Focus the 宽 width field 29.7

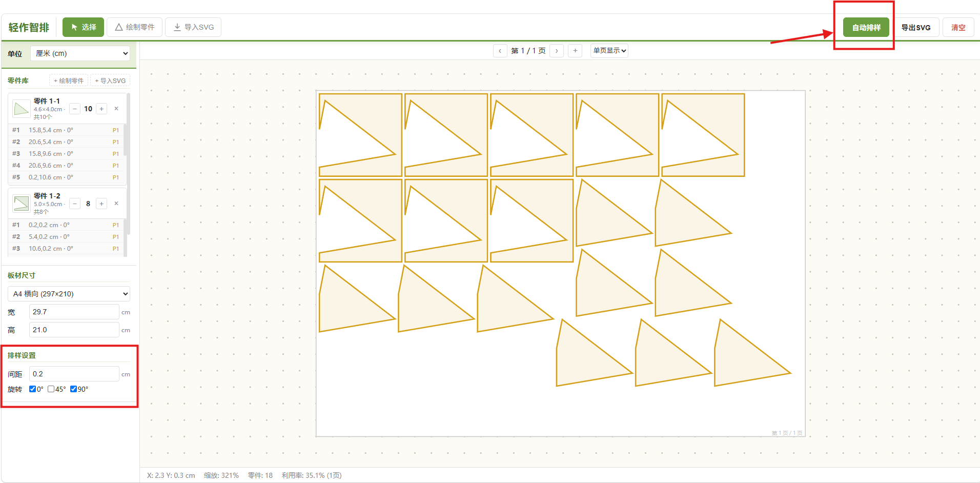pyautogui.click(x=74, y=312)
